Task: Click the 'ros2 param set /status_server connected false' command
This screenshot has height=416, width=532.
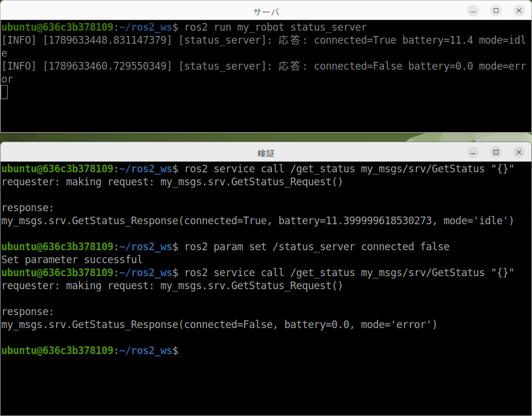Action: [317, 247]
